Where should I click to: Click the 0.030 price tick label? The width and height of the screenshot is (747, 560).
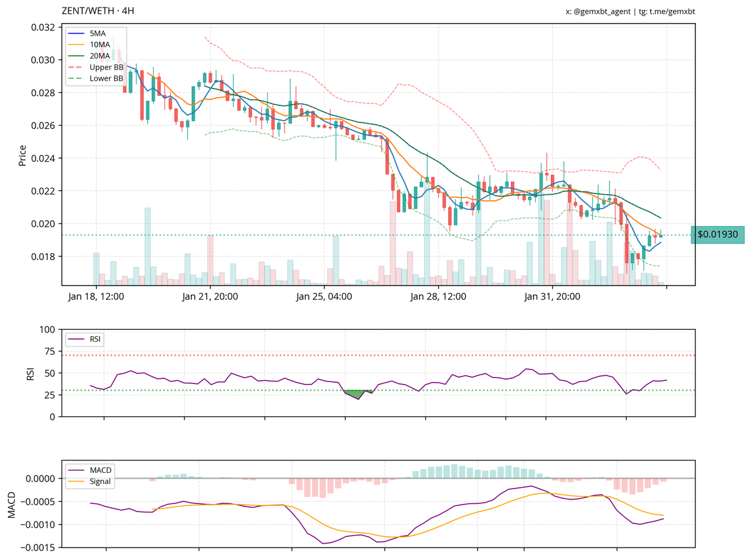(x=43, y=60)
